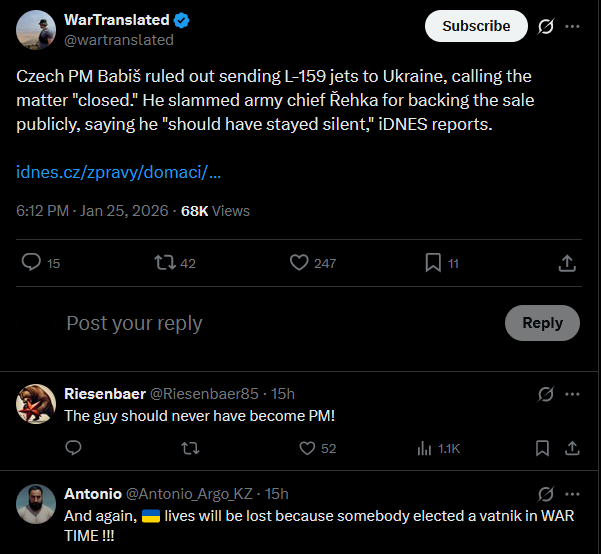
Task: Click the reply icon on WarTranslated's post
Action: tap(31, 263)
